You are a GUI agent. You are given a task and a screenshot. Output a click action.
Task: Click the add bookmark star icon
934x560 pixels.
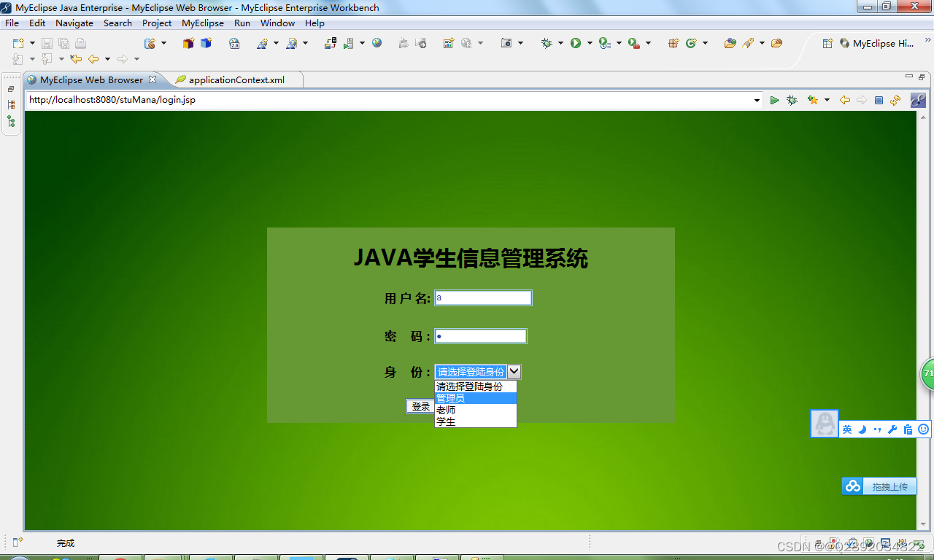[x=813, y=100]
